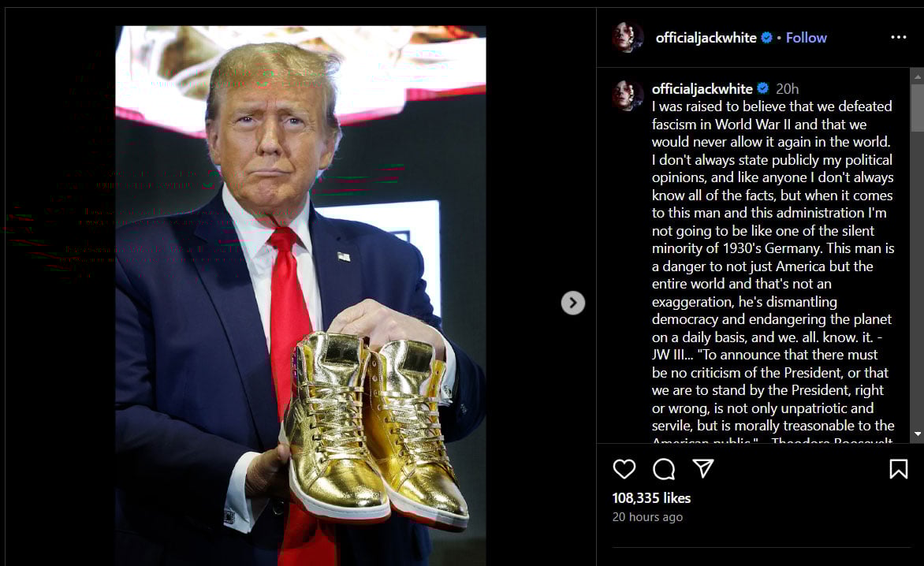Click the caption scrollbar up arrow
The image size is (924, 566).
918,76
